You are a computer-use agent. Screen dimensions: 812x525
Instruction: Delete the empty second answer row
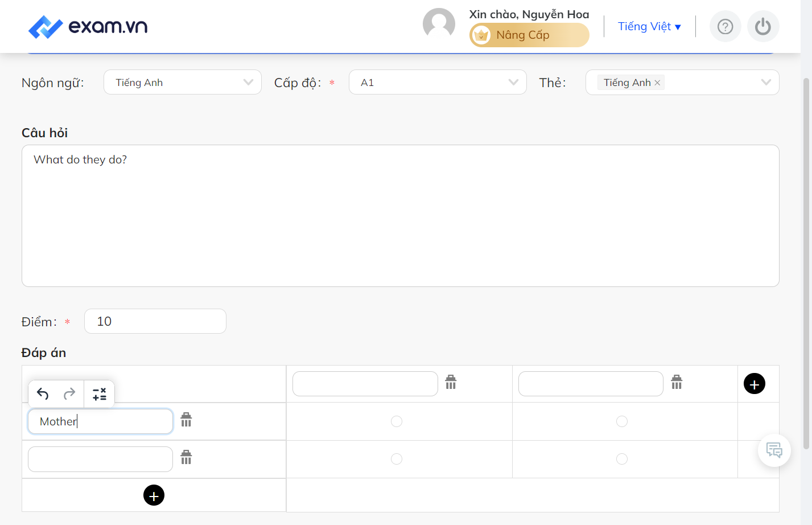point(186,457)
